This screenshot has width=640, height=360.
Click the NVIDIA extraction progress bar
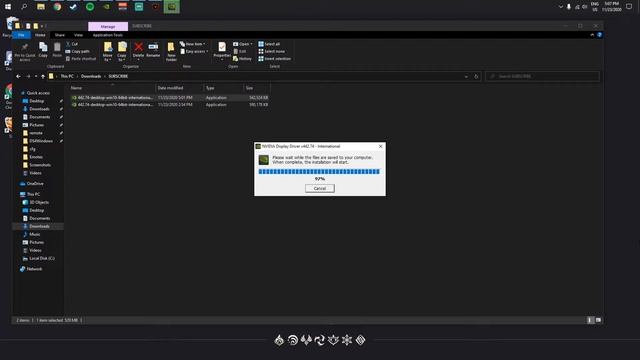[319, 172]
